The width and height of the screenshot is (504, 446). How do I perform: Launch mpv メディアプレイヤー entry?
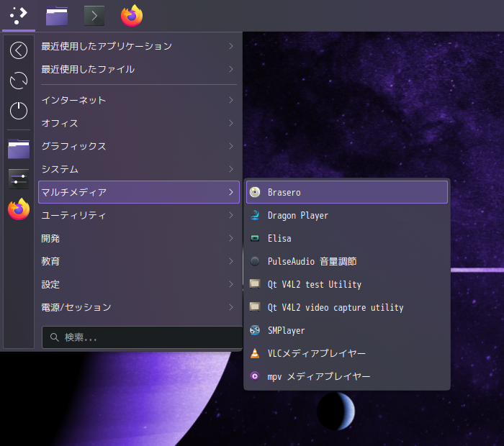[347, 376]
